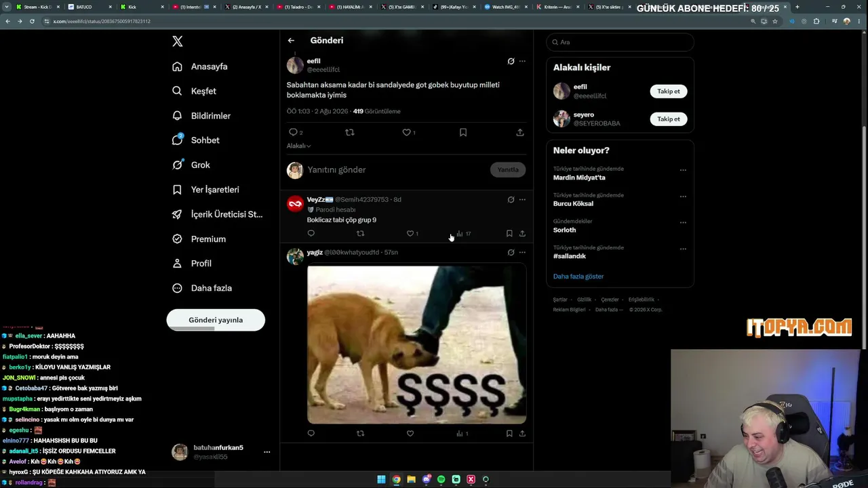Open Spotify from the taskbar
The height and width of the screenshot is (488, 868).
point(441,480)
